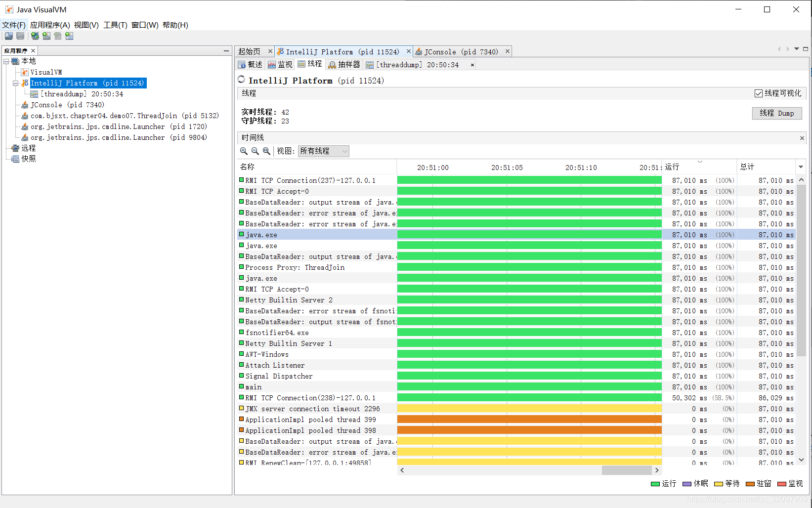Viewport: 812px width, 508px height.
Task: Open the 应用程序(A) menu
Action: tap(50, 25)
